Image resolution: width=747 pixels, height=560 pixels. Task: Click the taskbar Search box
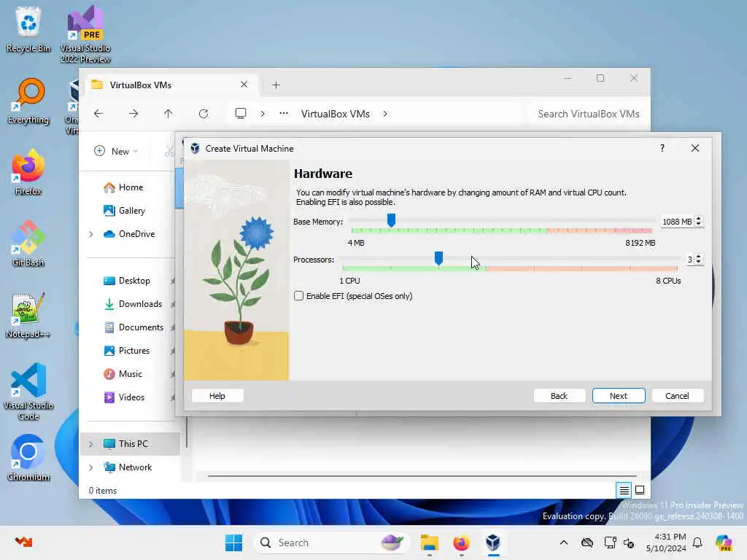(x=331, y=542)
